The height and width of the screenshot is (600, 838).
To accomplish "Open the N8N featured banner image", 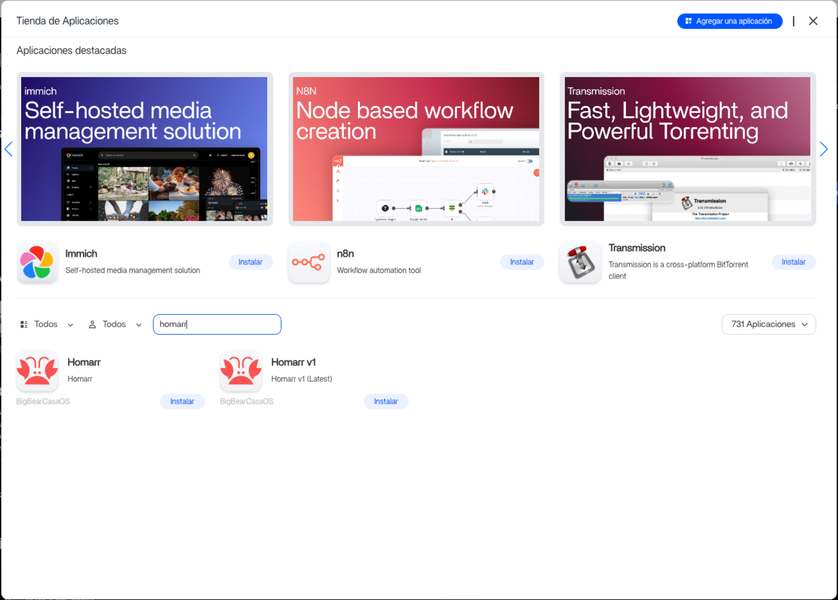I will tap(416, 149).
